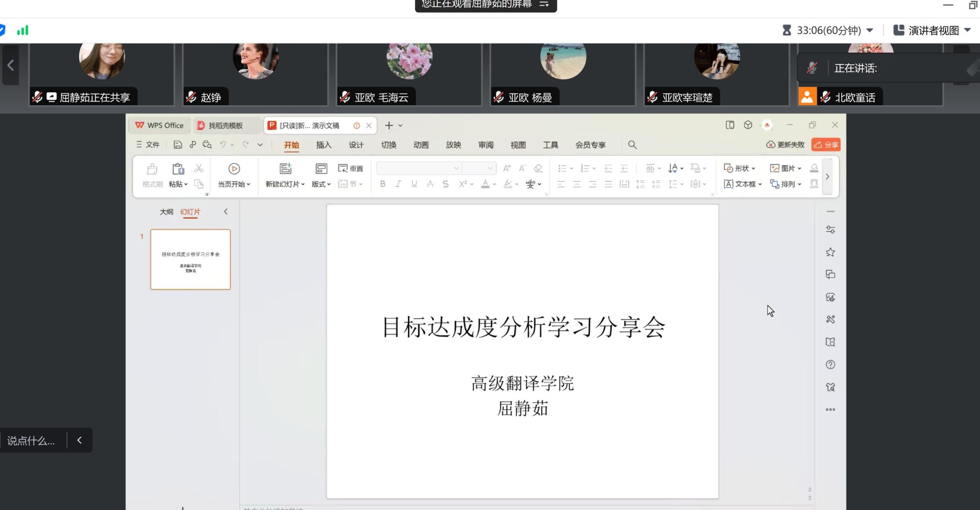This screenshot has height=510, width=980.
Task: Click the 文本框 text box tool
Action: pos(743,184)
